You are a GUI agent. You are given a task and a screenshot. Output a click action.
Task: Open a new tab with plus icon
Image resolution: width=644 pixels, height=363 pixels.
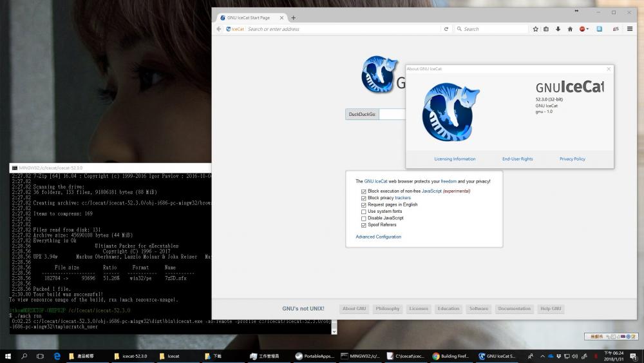pos(294,17)
